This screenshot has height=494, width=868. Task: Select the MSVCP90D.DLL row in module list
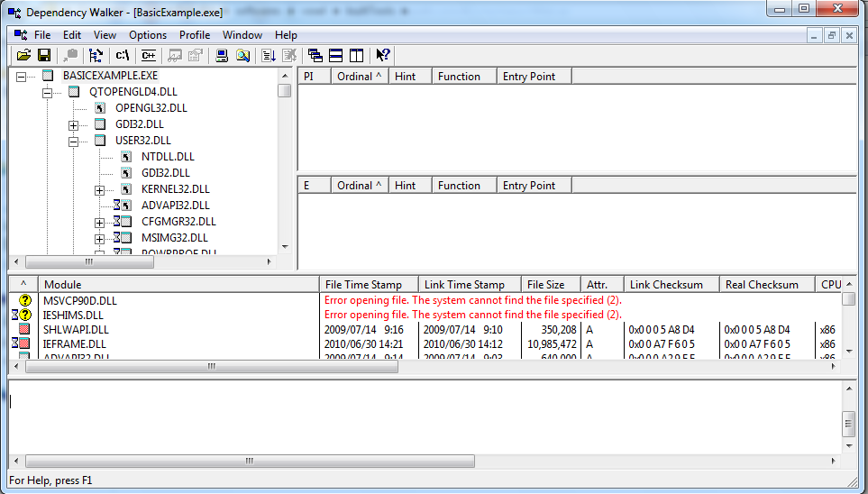pos(80,300)
